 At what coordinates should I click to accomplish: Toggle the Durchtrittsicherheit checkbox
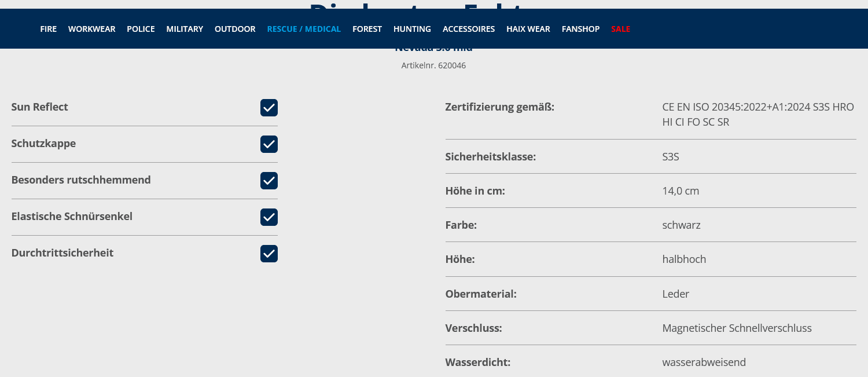pyautogui.click(x=269, y=254)
